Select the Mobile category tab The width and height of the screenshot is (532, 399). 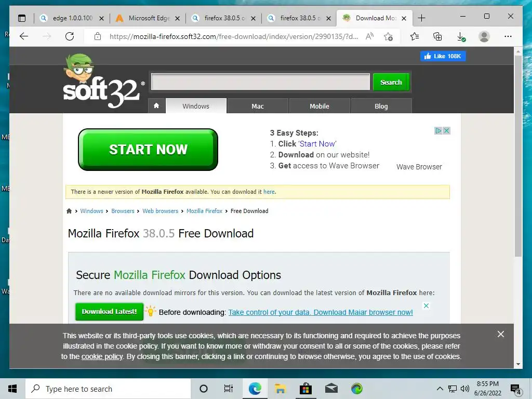(x=320, y=106)
